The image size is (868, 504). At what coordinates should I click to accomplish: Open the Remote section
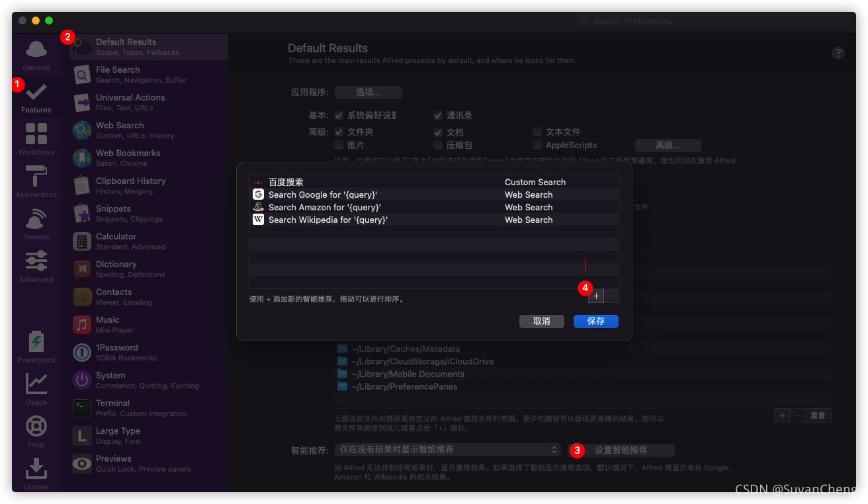[36, 224]
